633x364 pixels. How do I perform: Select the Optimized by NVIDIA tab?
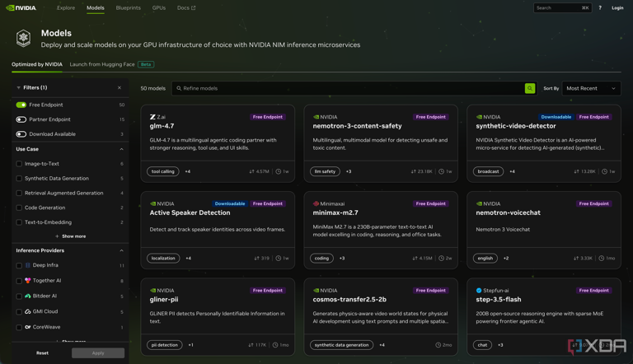click(37, 64)
